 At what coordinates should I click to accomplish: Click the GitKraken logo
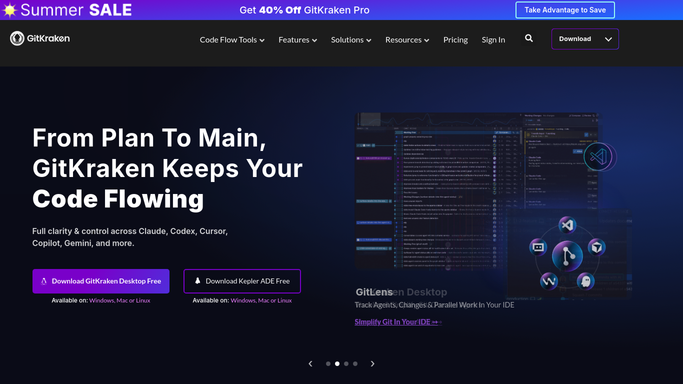pos(40,38)
